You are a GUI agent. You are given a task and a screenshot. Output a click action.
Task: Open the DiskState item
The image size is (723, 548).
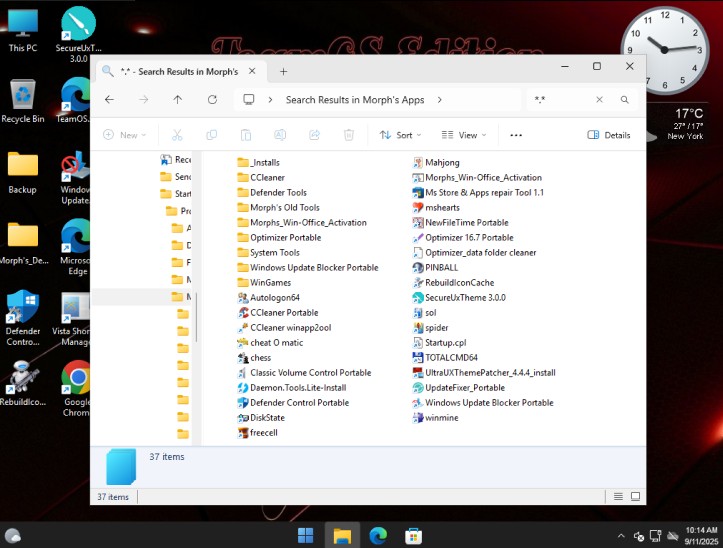[261, 417]
